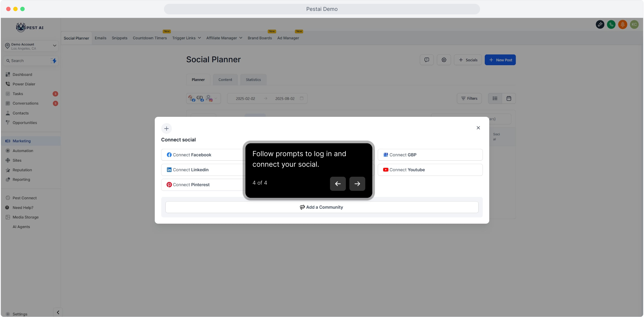This screenshot has height=317, width=644.
Task: Open Opportunities in sidebar
Action: [25, 123]
